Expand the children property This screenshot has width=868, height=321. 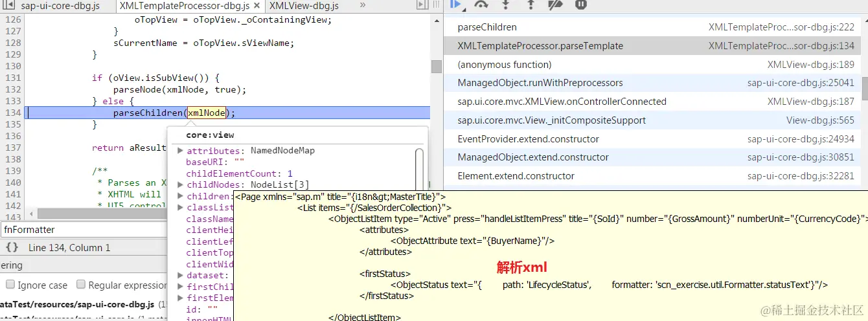pyautogui.click(x=181, y=197)
